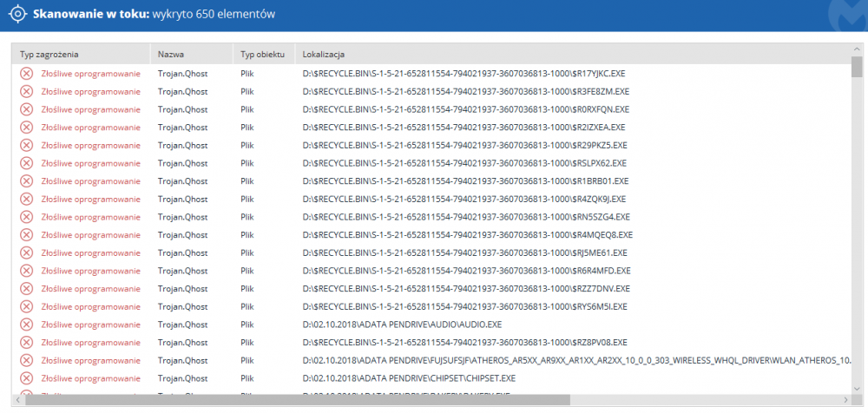868x413 pixels.
Task: Select the WLAN_ATHEROS driver file location
Action: [573, 360]
